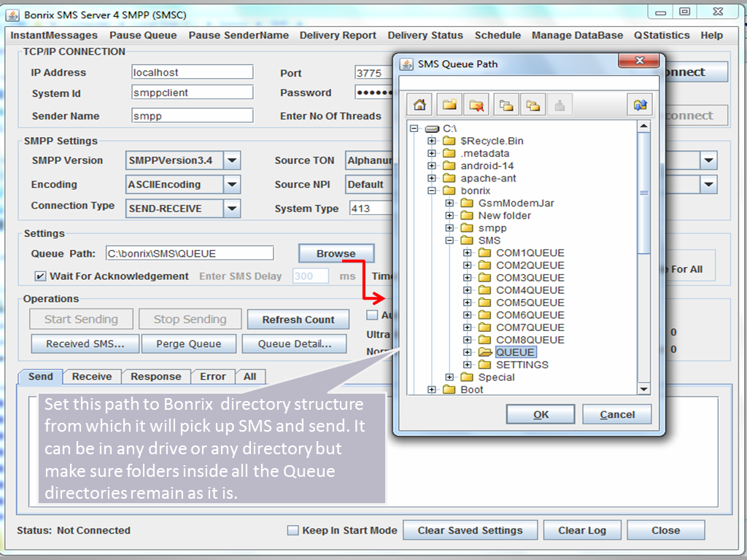The width and height of the screenshot is (747, 560).
Task: Click the folder icon beside android-14
Action: (449, 166)
